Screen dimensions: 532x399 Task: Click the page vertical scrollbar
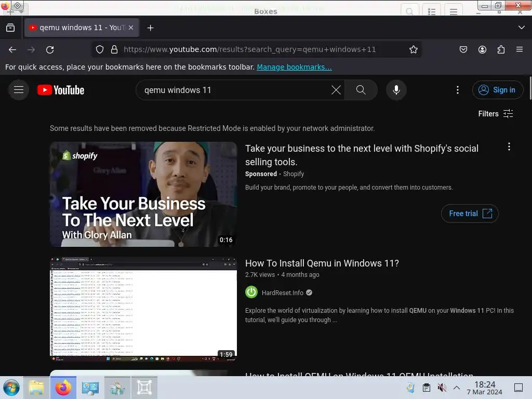coord(530,88)
